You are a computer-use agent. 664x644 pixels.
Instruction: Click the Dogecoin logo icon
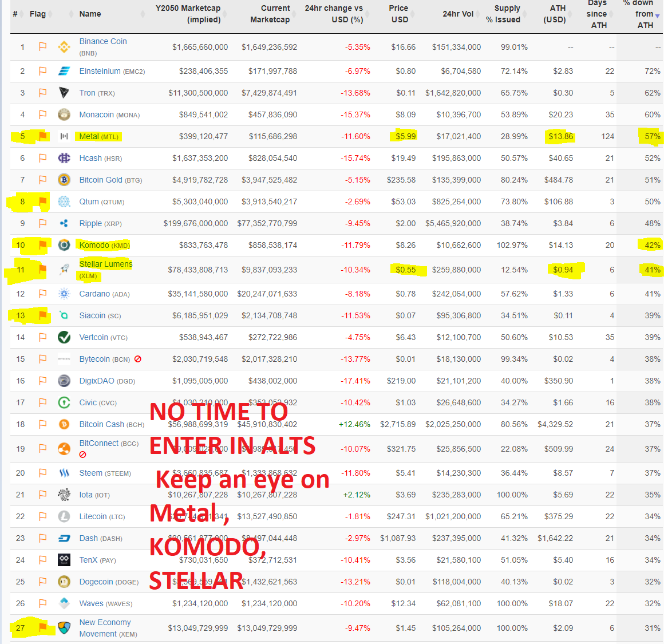pos(64,582)
